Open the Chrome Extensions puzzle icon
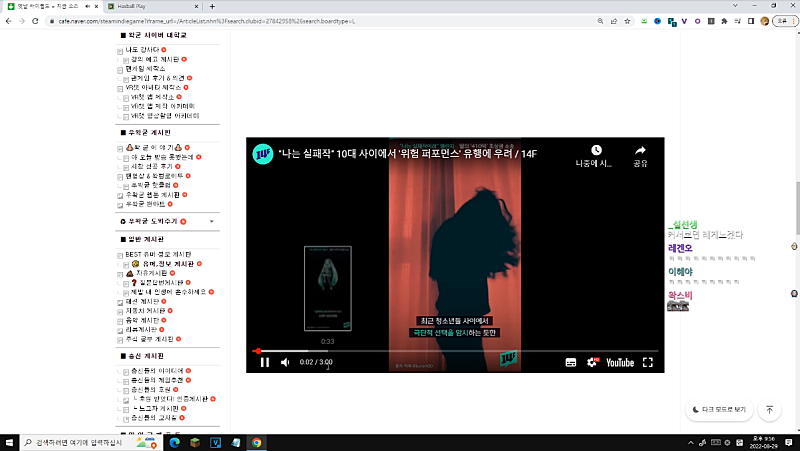The height and width of the screenshot is (451, 800). point(724,21)
